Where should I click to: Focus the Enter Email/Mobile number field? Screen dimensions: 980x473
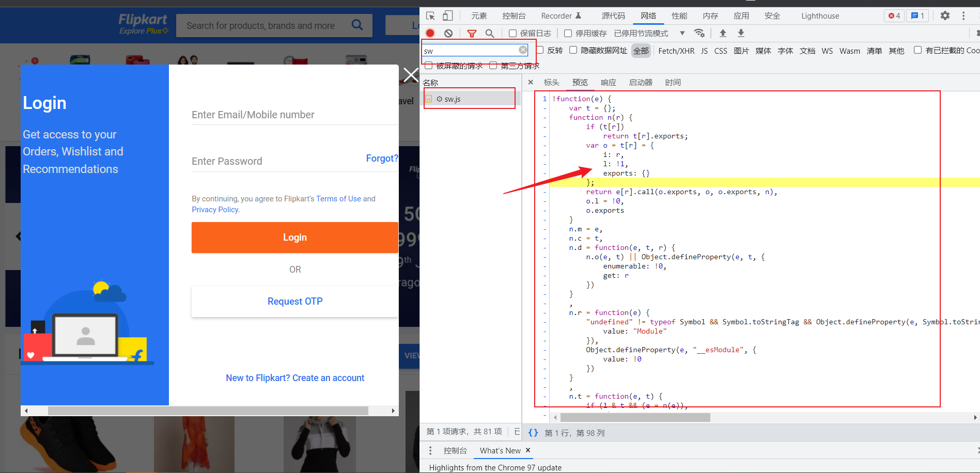pyautogui.click(x=295, y=115)
